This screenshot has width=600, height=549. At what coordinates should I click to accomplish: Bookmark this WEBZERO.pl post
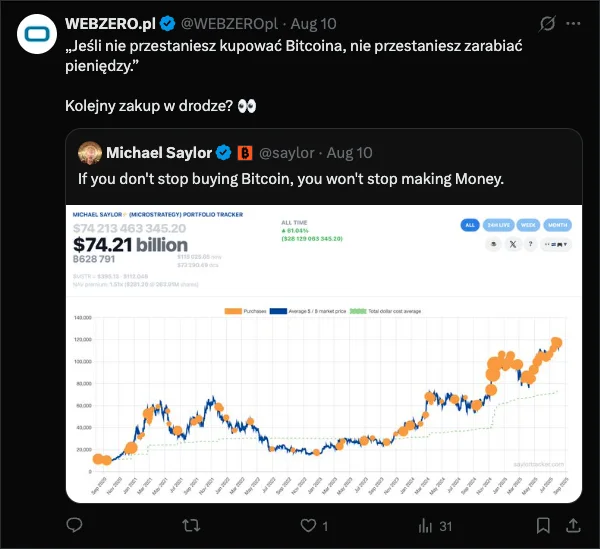(543, 524)
